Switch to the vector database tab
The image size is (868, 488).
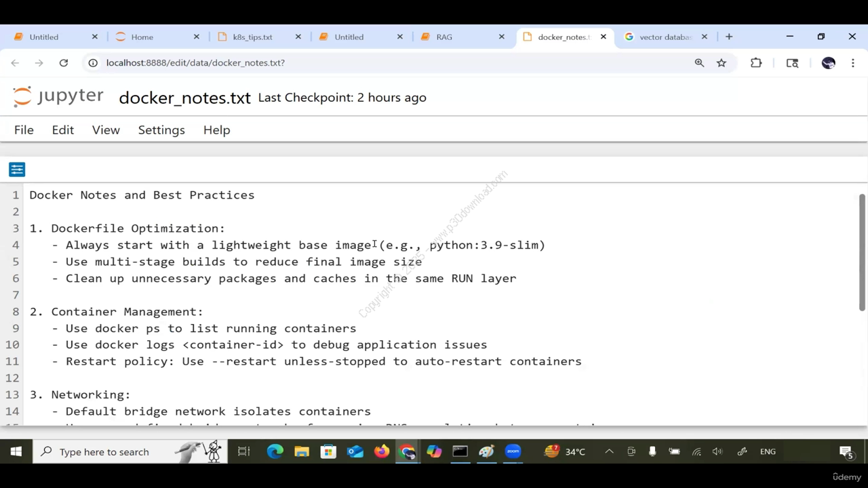click(x=665, y=37)
